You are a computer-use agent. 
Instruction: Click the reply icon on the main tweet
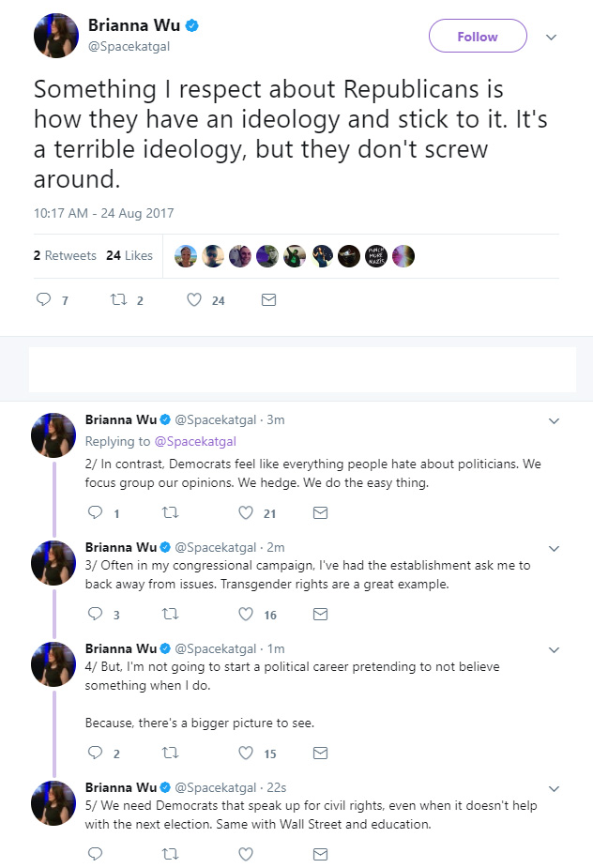[x=44, y=299]
